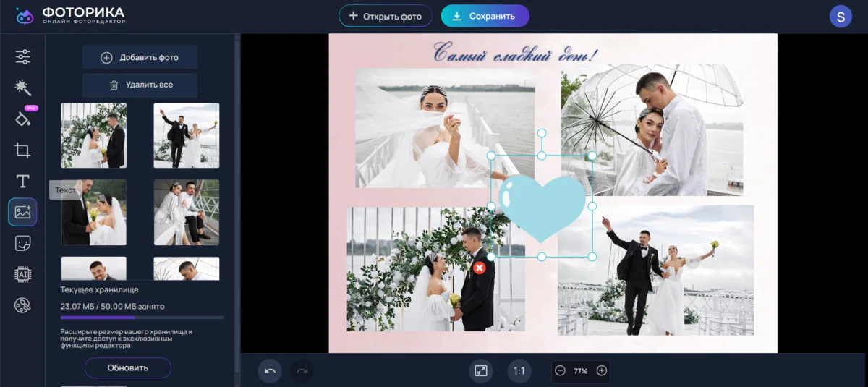Open the color palette tool
Screen dimensions: 868x387
[22, 306]
